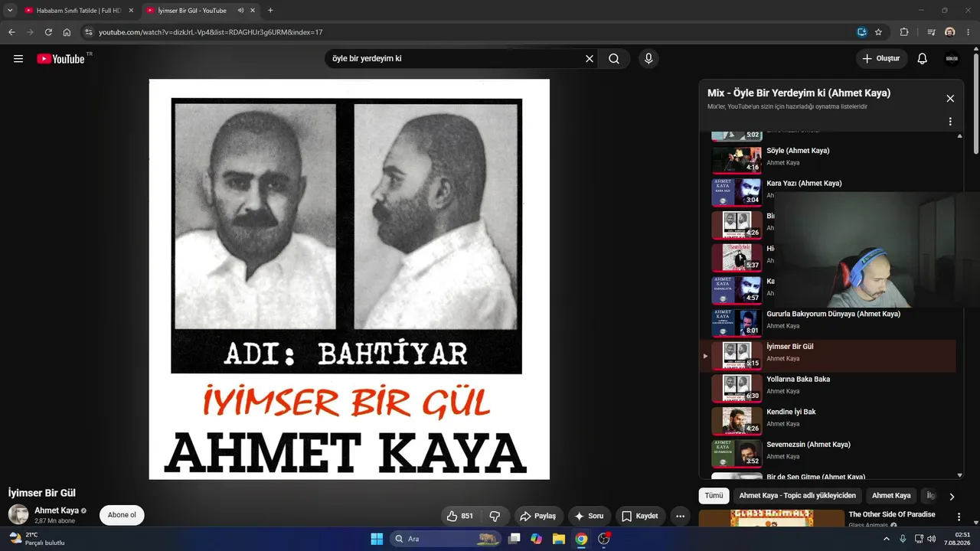Screen dimensions: 980x551
Task: Open the Soru ask feature
Action: coord(590,516)
